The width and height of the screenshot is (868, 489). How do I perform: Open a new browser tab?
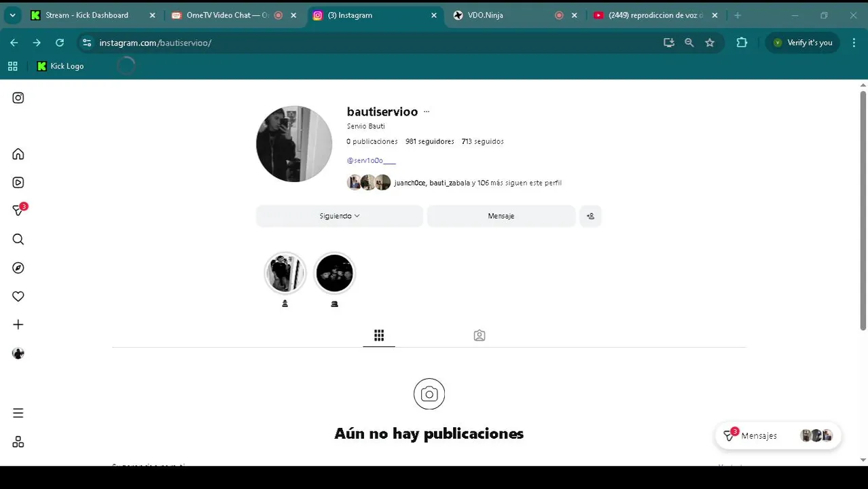coord(738,15)
